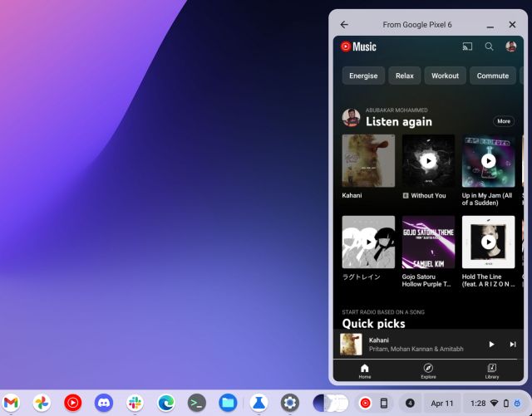Viewport: 532px width, 416px height.
Task: Switch to the Explore tab
Action: 428,371
